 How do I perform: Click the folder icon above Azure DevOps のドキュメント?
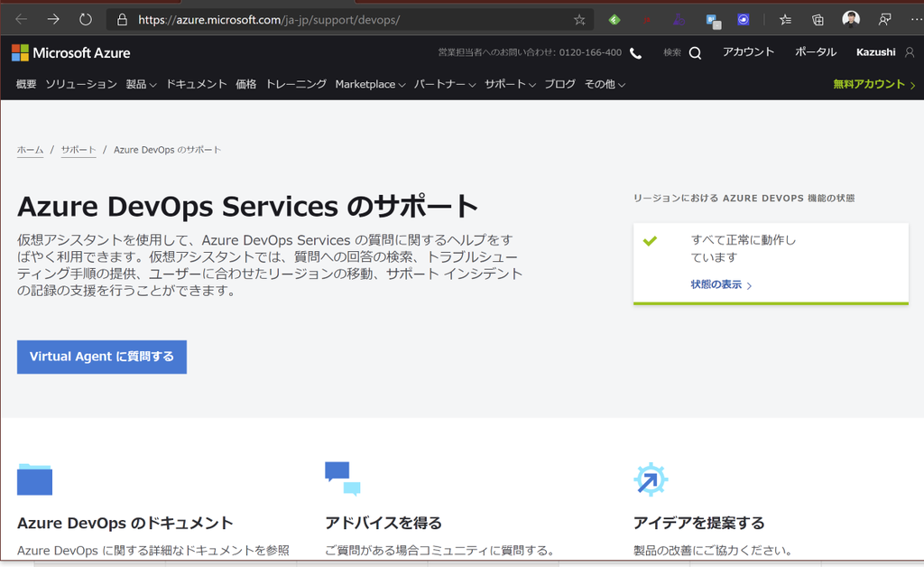35,479
